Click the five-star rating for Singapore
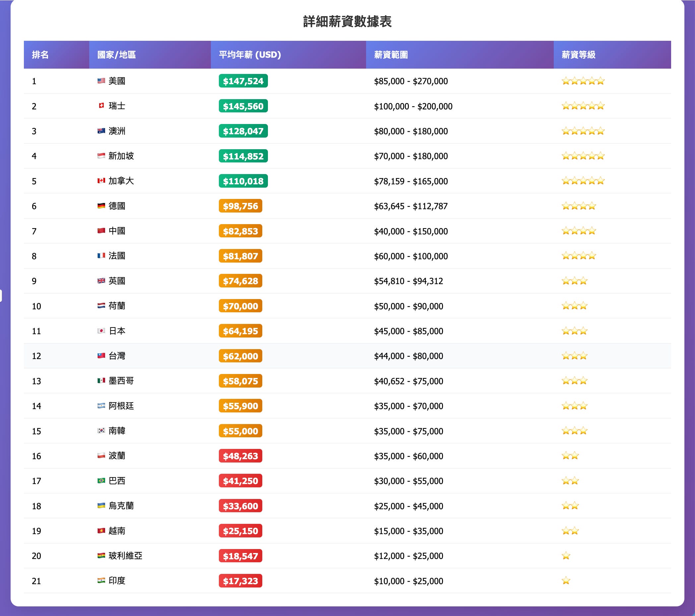 pos(583,156)
